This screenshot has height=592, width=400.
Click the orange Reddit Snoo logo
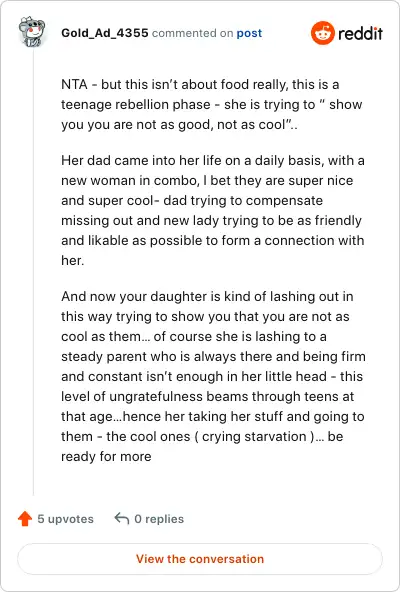[x=323, y=33]
